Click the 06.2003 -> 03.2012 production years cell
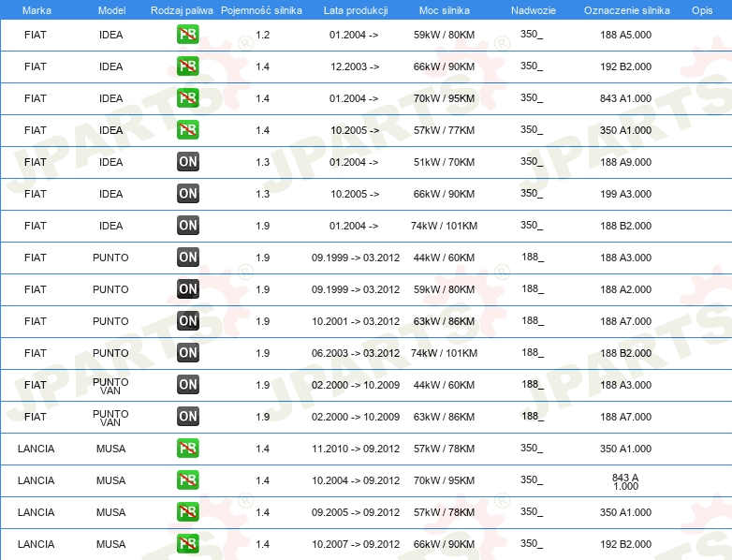The image size is (732, 560). [356, 353]
